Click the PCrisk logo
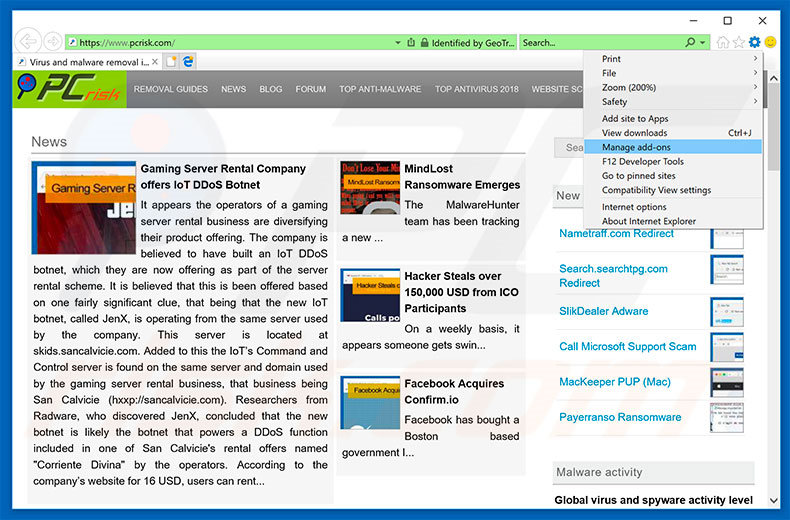The width and height of the screenshot is (790, 520). coord(70,89)
